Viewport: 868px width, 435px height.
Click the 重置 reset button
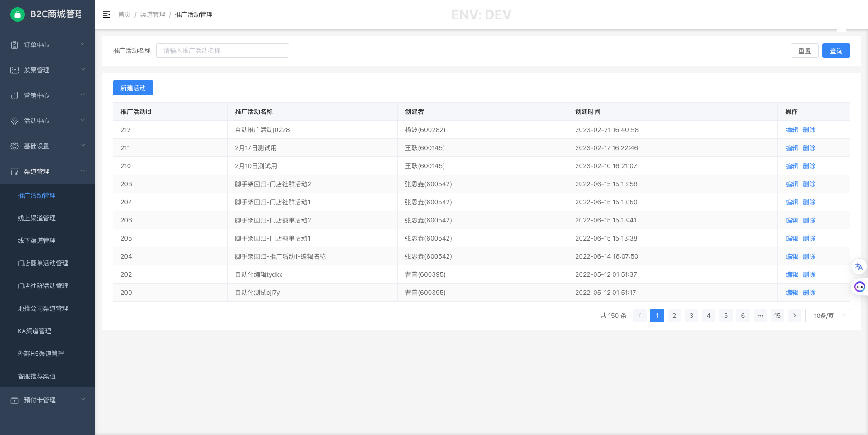pos(804,51)
